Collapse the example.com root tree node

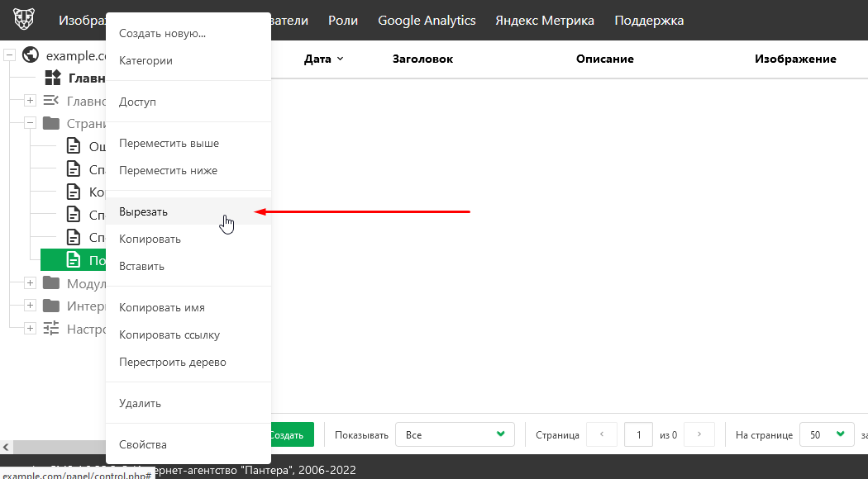click(x=10, y=55)
